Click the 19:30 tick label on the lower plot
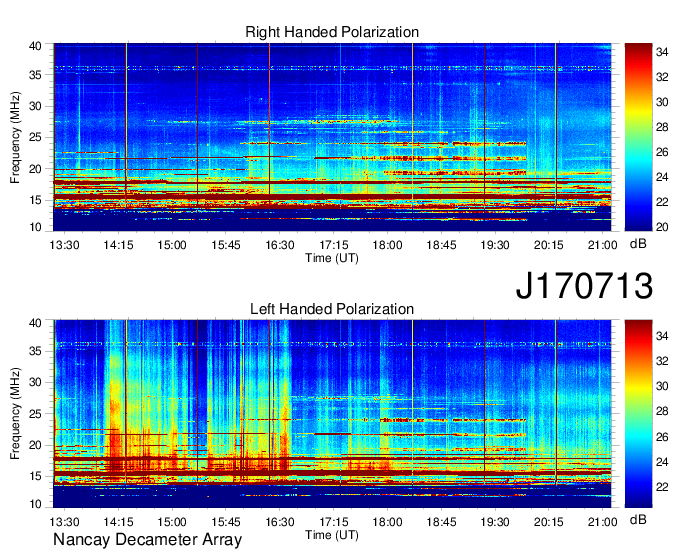 click(495, 522)
